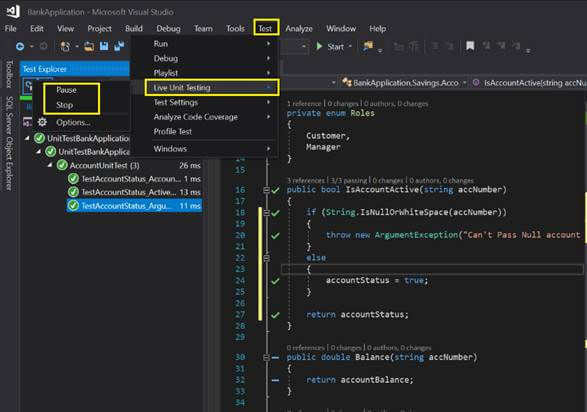Click the Test menu
Viewport: 587px width, 412px height.
click(266, 28)
